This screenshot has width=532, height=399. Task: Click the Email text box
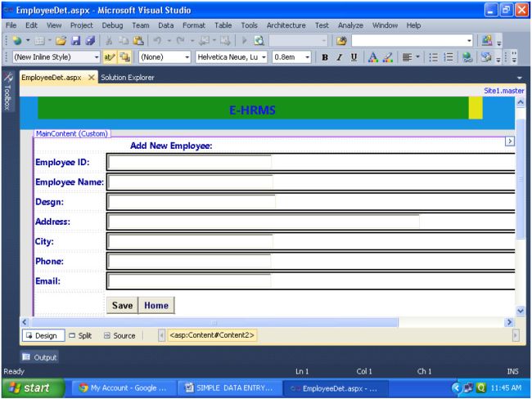coord(189,281)
